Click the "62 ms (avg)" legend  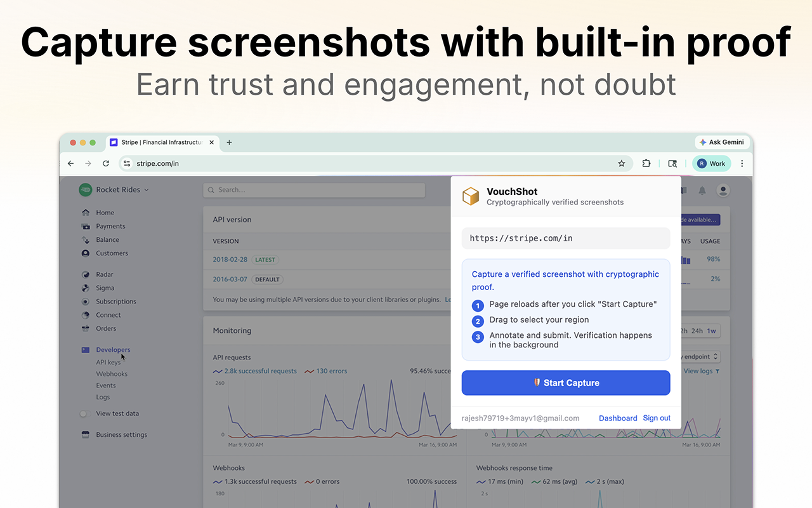(x=555, y=481)
